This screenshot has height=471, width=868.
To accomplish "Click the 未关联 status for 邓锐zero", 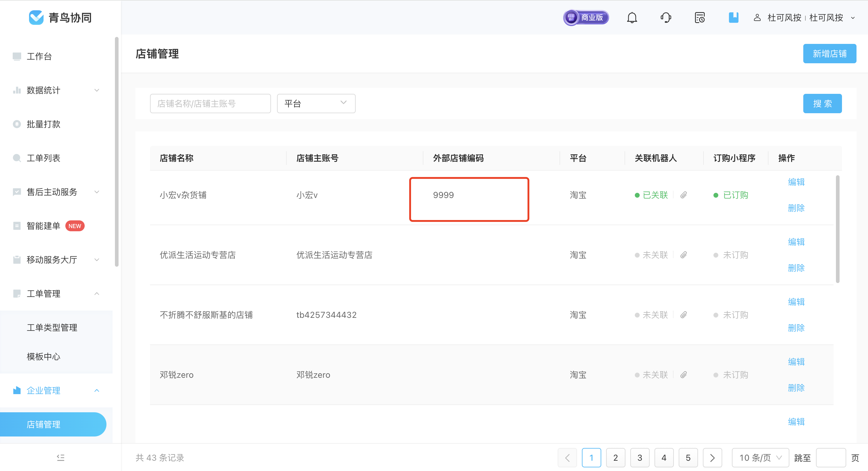I will [651, 374].
